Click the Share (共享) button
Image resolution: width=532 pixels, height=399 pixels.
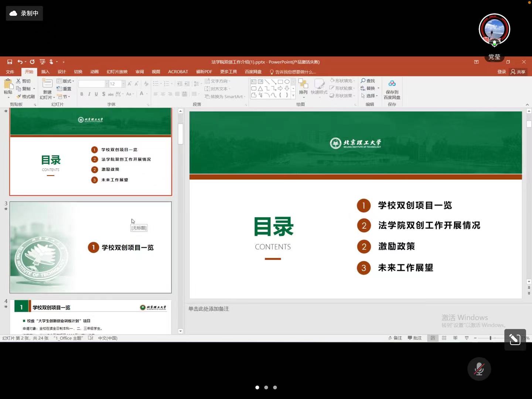(x=518, y=72)
